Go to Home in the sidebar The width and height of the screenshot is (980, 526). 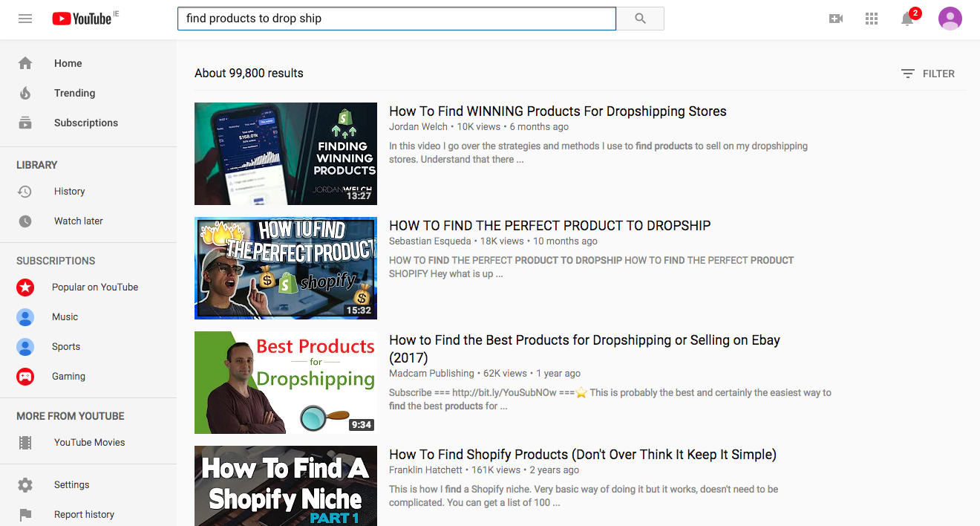pos(68,63)
